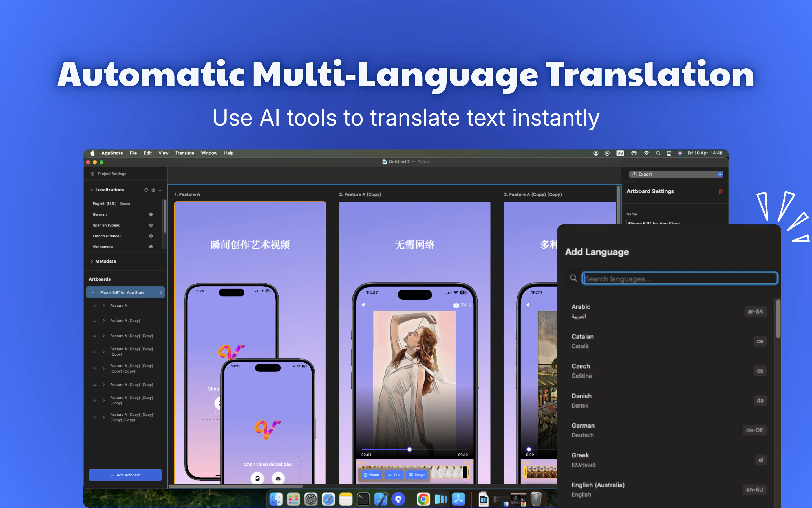Click the drag handle beside Feature A
The height and width of the screenshot is (508, 812).
pyautogui.click(x=95, y=306)
